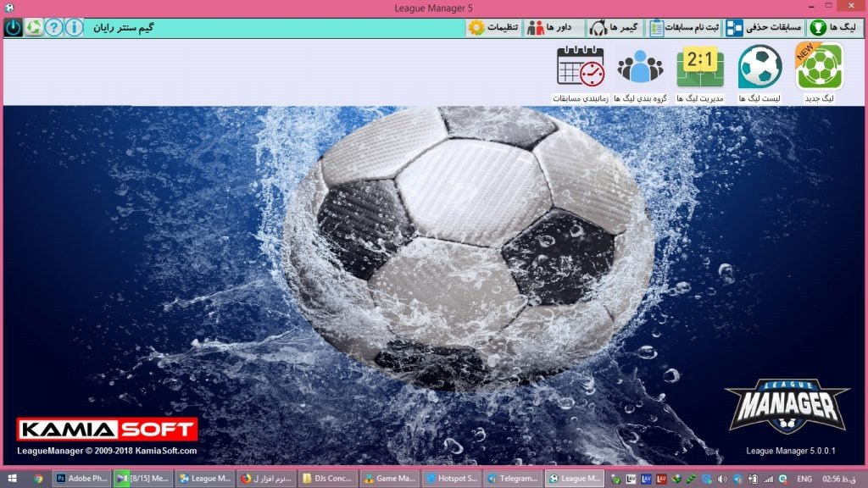Open the Leagues (لیگ ها) tab
The width and height of the screenshot is (868, 488).
tap(832, 27)
